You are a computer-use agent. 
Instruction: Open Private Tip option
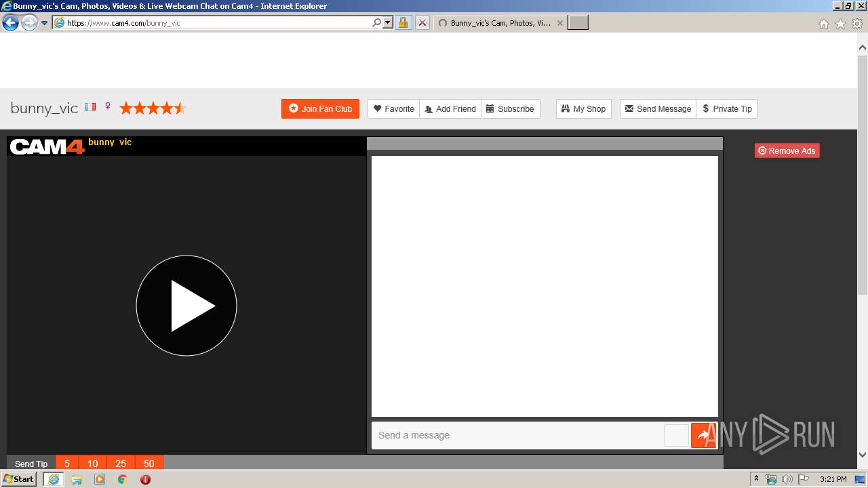pyautogui.click(x=727, y=108)
